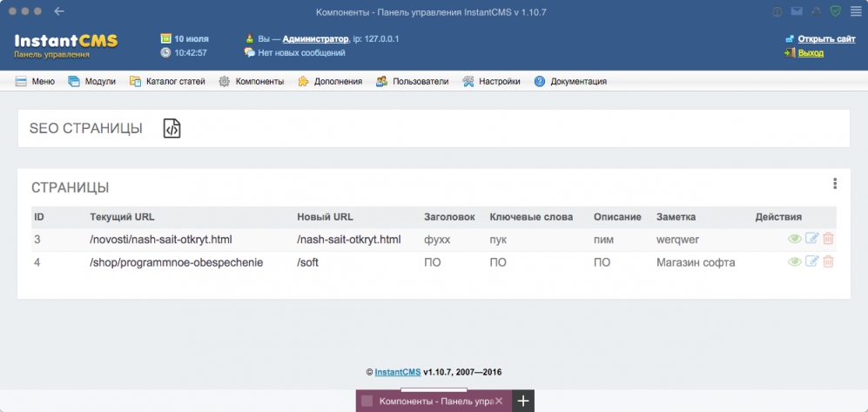Viewport: 868px width, 412px height.
Task: Open a new tab with plus button
Action: point(523,401)
